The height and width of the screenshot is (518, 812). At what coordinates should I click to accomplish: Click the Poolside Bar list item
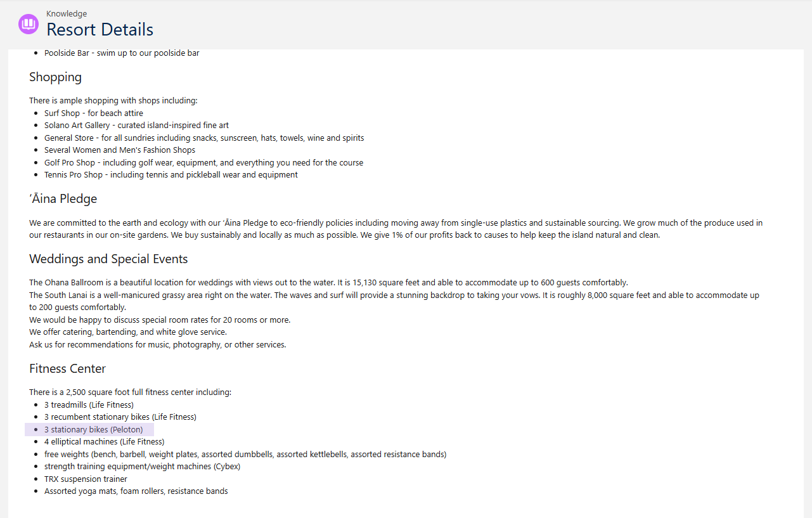point(122,53)
